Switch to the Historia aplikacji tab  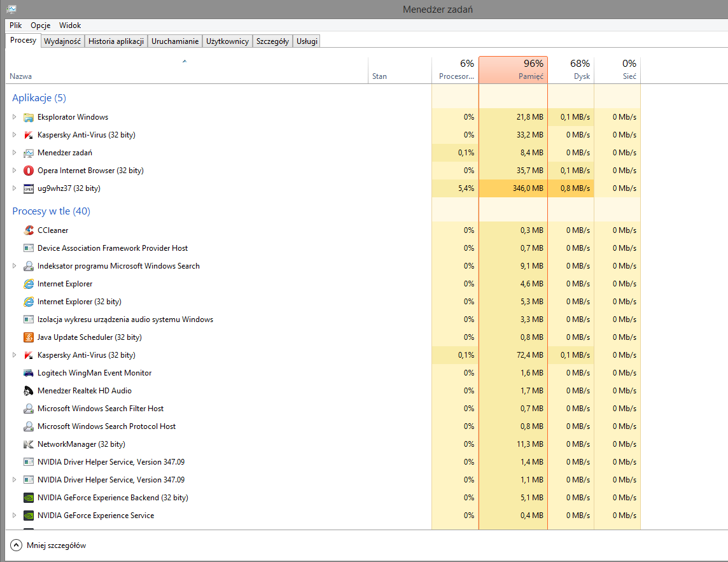(116, 41)
